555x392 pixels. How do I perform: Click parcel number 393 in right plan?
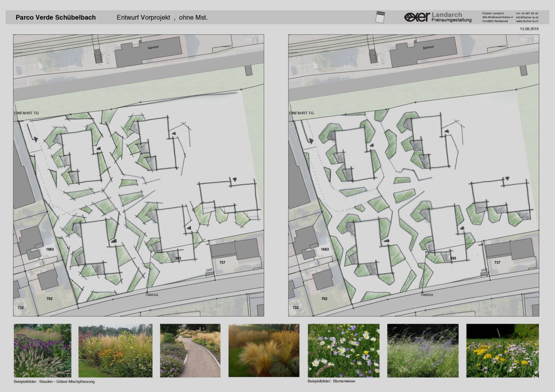point(453,258)
